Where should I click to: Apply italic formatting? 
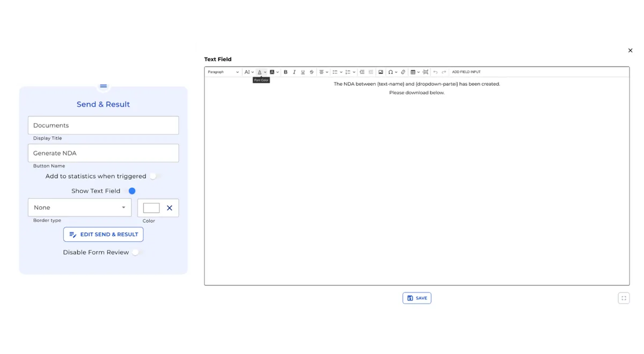coord(294,72)
